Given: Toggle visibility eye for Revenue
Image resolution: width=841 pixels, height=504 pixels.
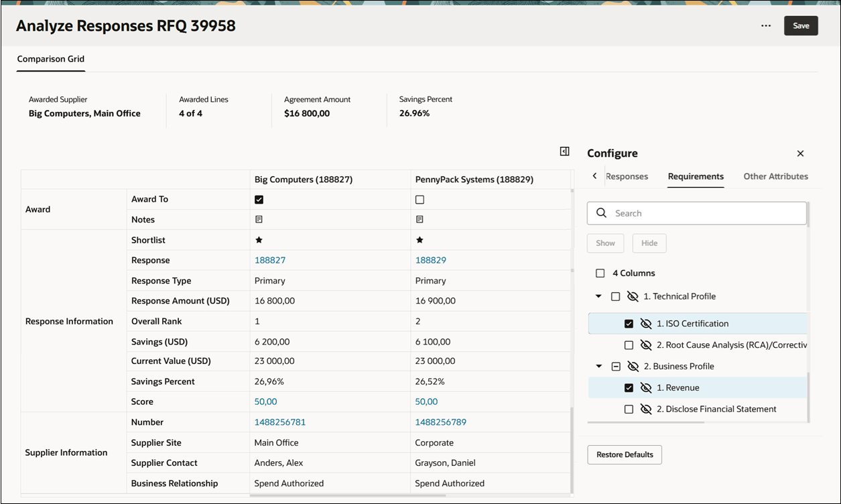Looking at the screenshot, I should click(x=646, y=388).
